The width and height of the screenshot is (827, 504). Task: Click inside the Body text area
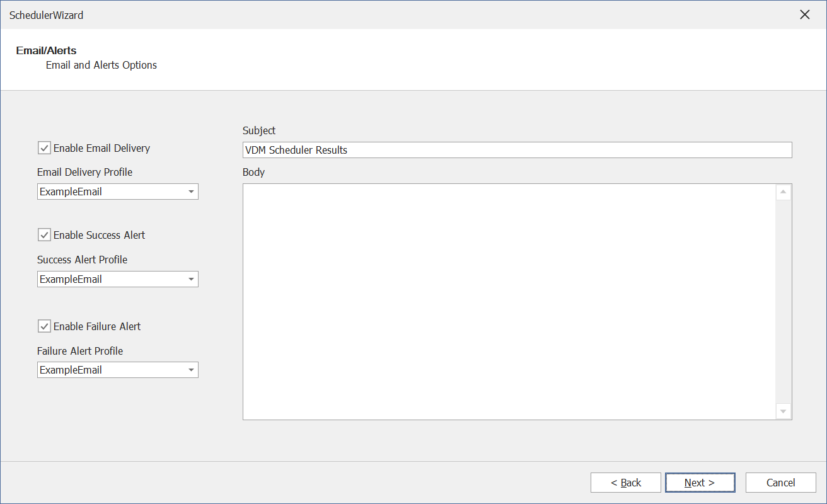[509, 302]
